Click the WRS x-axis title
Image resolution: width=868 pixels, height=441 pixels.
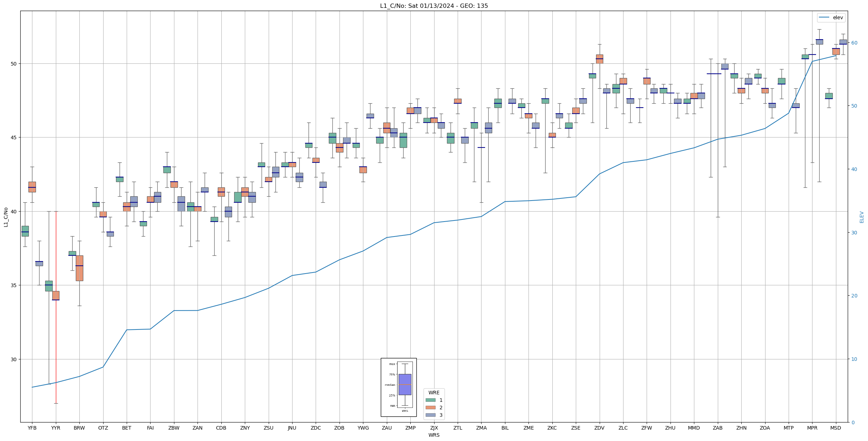pyautogui.click(x=434, y=435)
